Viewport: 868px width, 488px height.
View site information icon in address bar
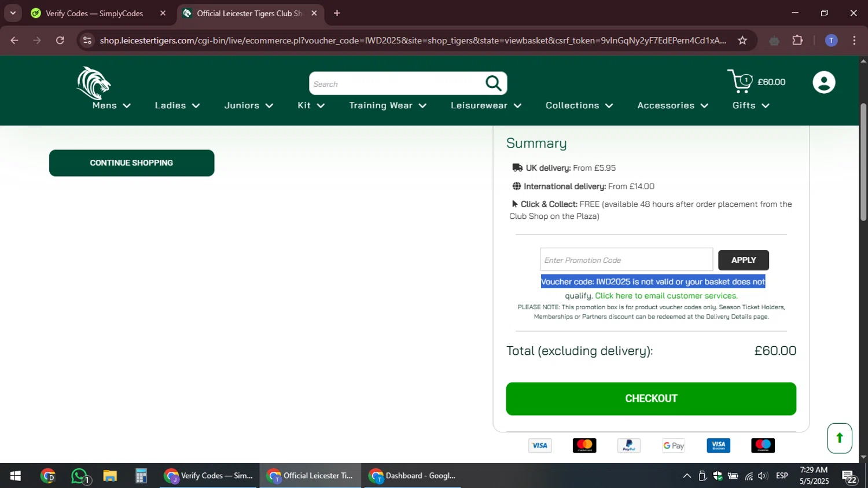(x=87, y=41)
